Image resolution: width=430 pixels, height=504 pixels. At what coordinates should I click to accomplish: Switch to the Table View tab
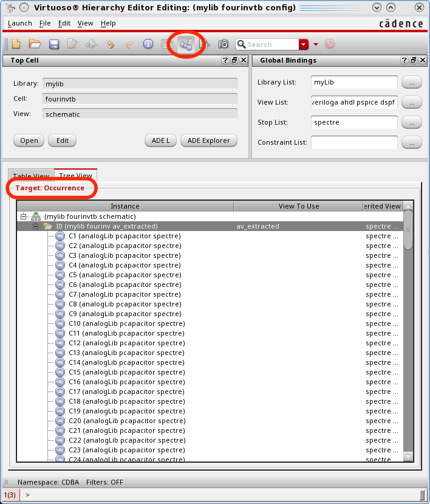click(x=30, y=176)
